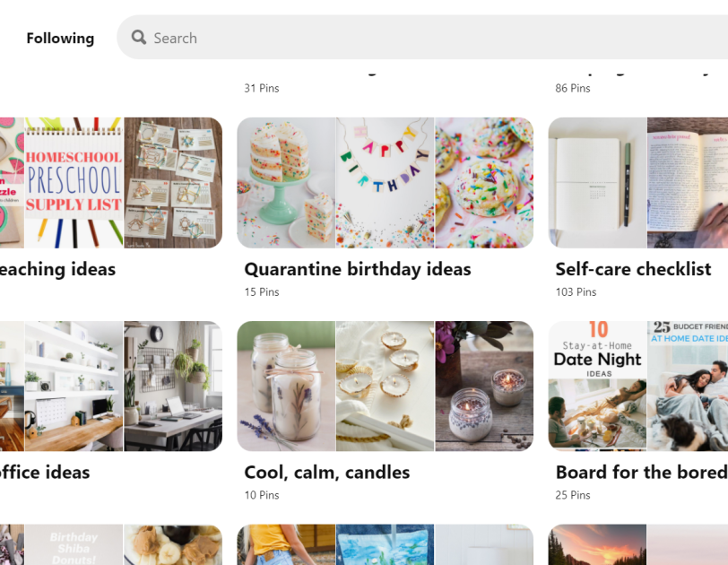Select the Birthday Shiba Donuts thumbnail
This screenshot has height=565, width=728.
tap(74, 545)
